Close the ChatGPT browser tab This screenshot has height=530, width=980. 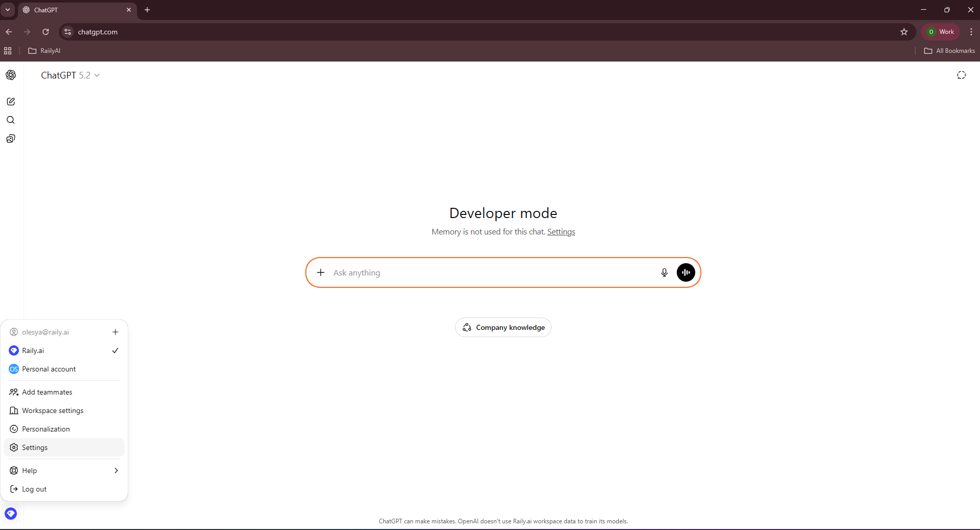click(129, 10)
